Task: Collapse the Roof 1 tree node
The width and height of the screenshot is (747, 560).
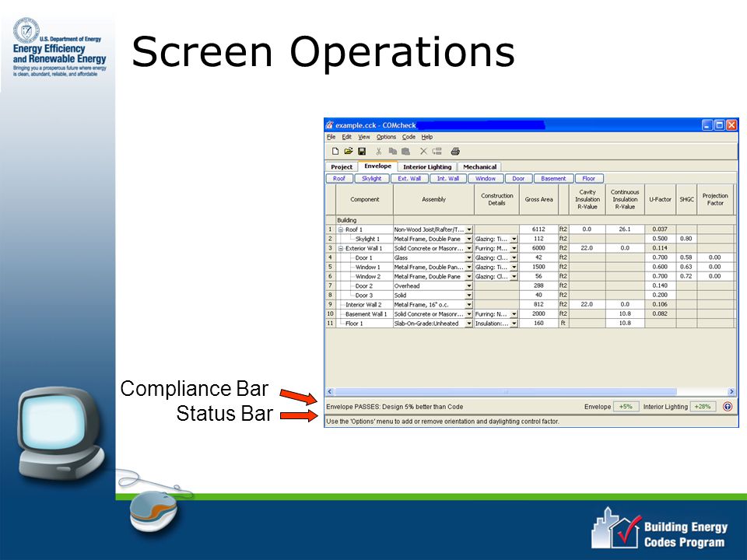Action: coord(341,229)
